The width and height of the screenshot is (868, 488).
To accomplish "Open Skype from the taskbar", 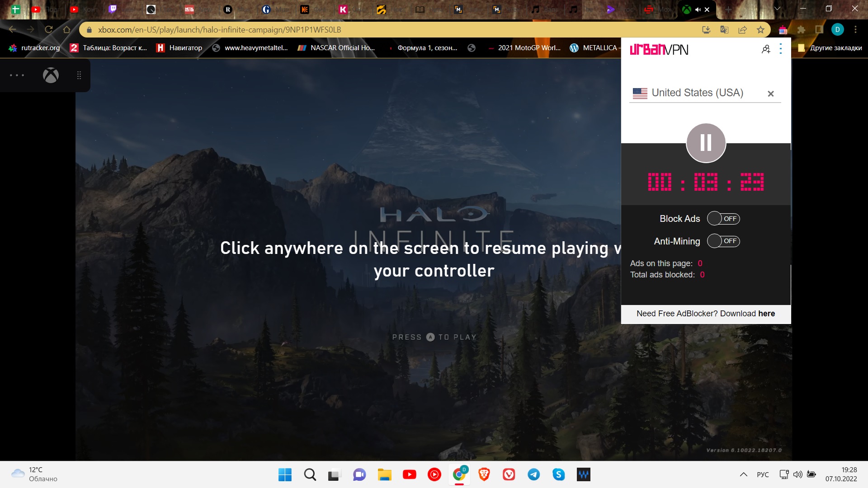I will click(559, 474).
